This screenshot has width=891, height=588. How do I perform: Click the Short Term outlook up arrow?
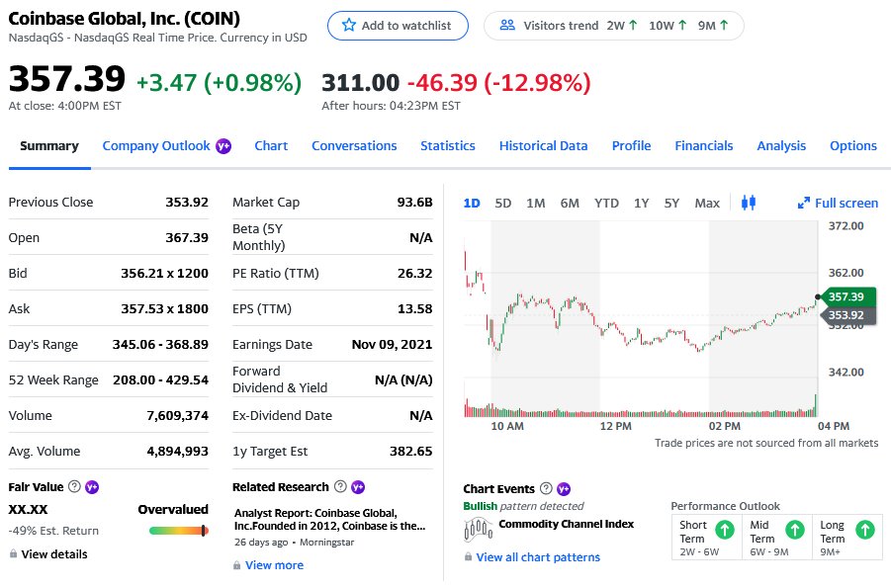coord(725,530)
